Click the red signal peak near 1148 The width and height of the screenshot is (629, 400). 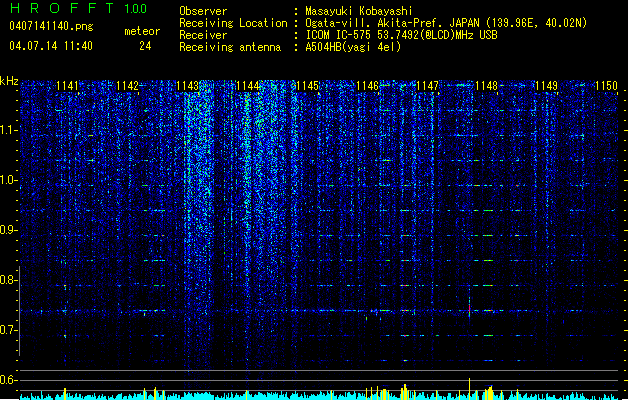tap(469, 308)
